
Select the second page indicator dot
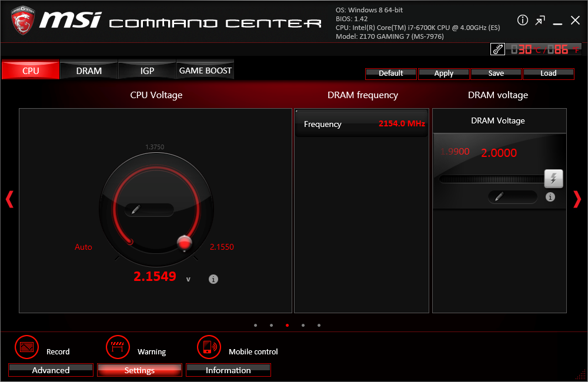tap(271, 326)
